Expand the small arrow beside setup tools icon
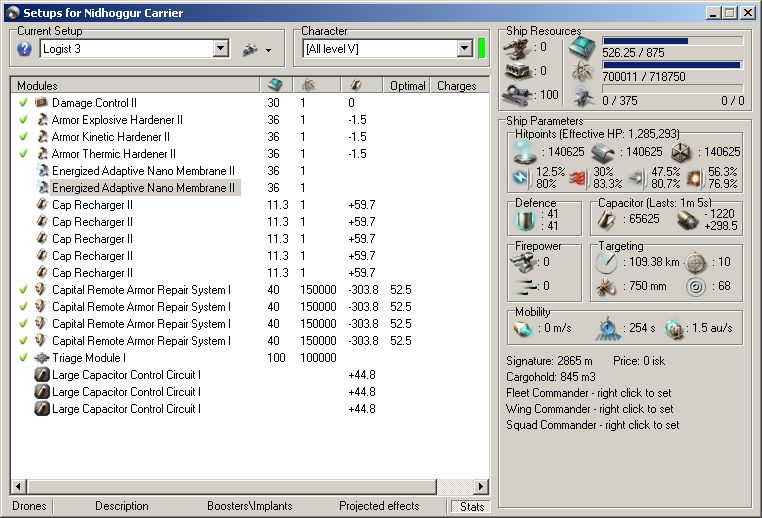The width and height of the screenshot is (762, 518). (268, 50)
